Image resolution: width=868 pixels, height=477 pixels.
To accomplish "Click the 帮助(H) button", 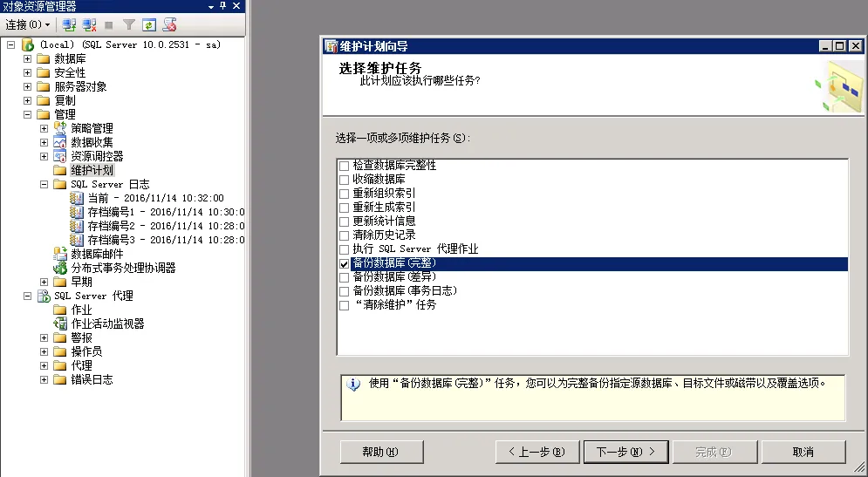I will pos(381,452).
